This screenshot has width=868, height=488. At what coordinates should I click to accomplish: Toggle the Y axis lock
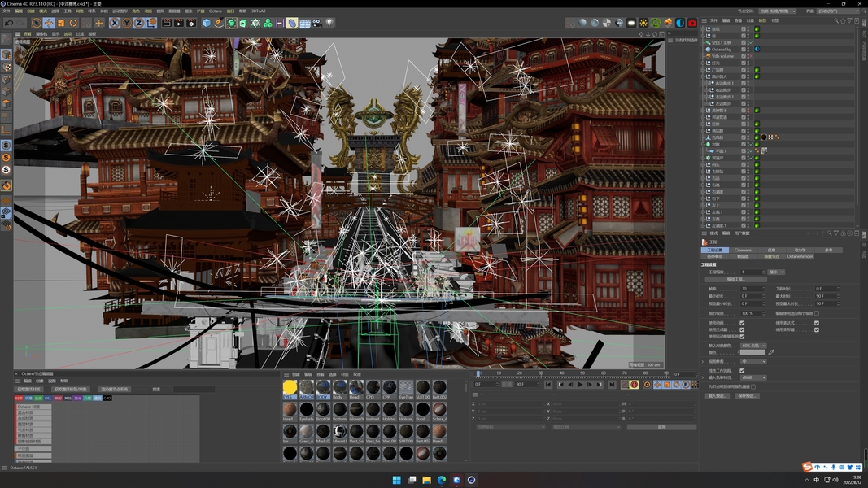[x=126, y=23]
